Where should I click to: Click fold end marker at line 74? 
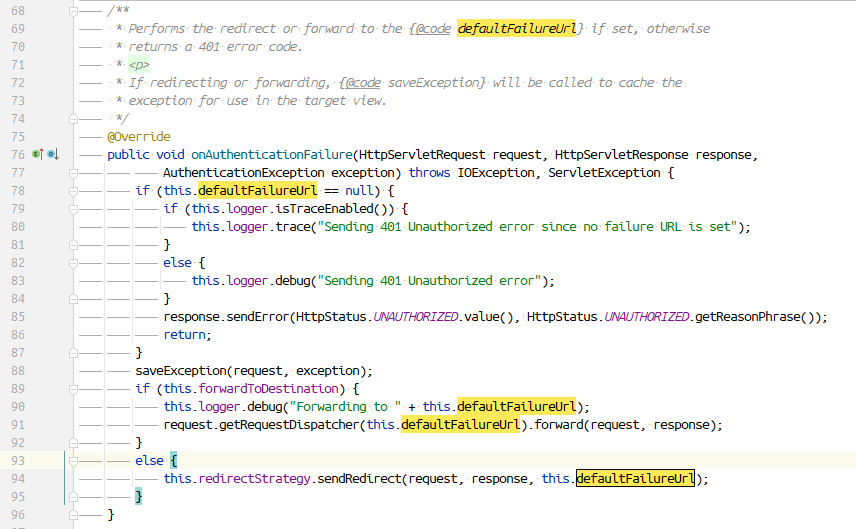click(73, 119)
